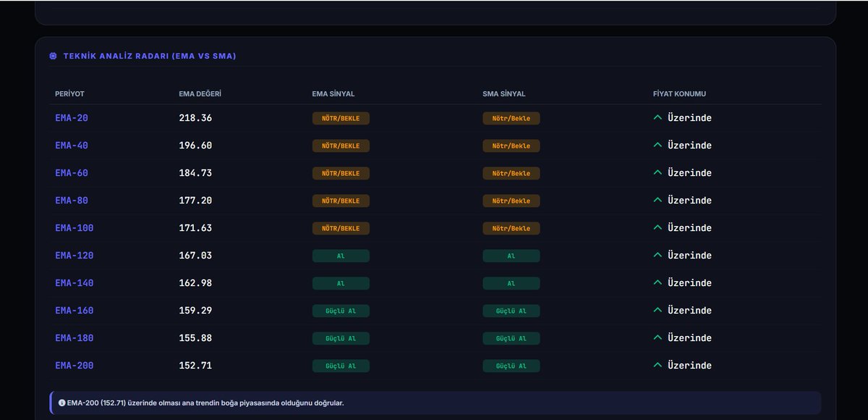Click the SMA SİNYAL column header
This screenshot has width=868, height=420.
tap(504, 94)
